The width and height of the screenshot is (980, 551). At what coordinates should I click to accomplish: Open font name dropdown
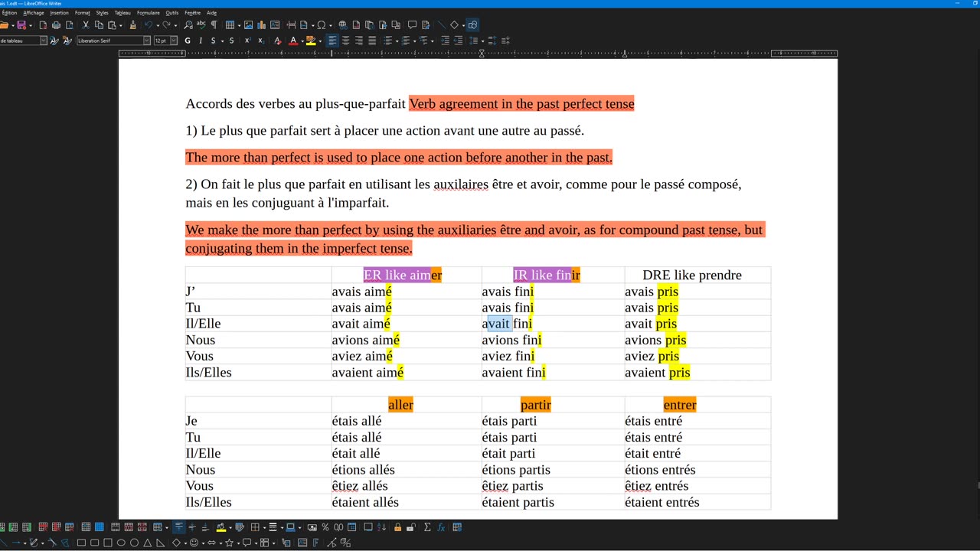pos(146,41)
